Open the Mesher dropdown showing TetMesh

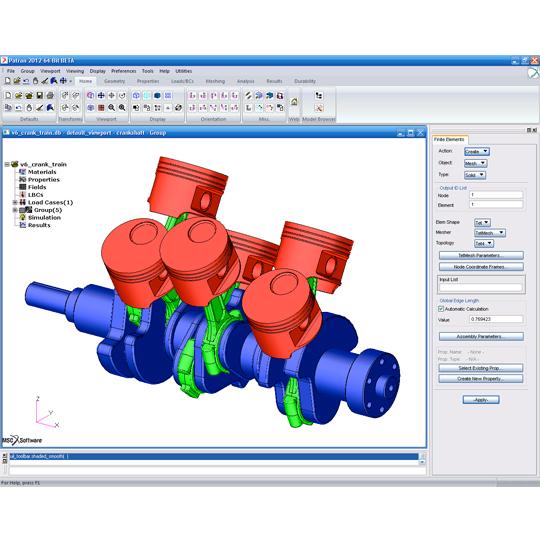coord(490,233)
